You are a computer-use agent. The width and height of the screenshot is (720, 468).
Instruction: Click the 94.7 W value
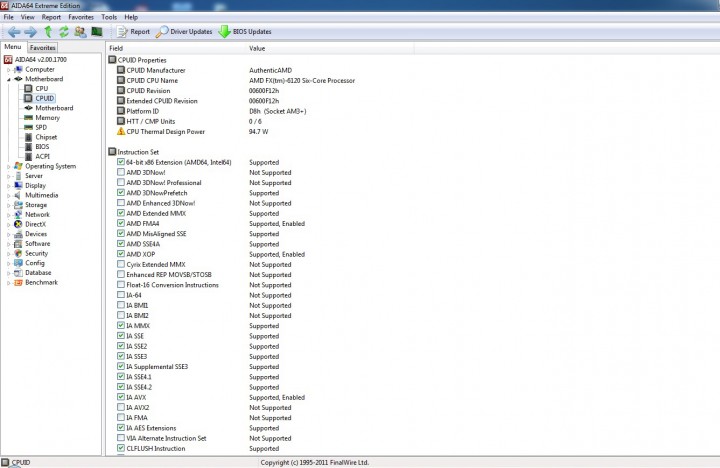tap(259, 131)
